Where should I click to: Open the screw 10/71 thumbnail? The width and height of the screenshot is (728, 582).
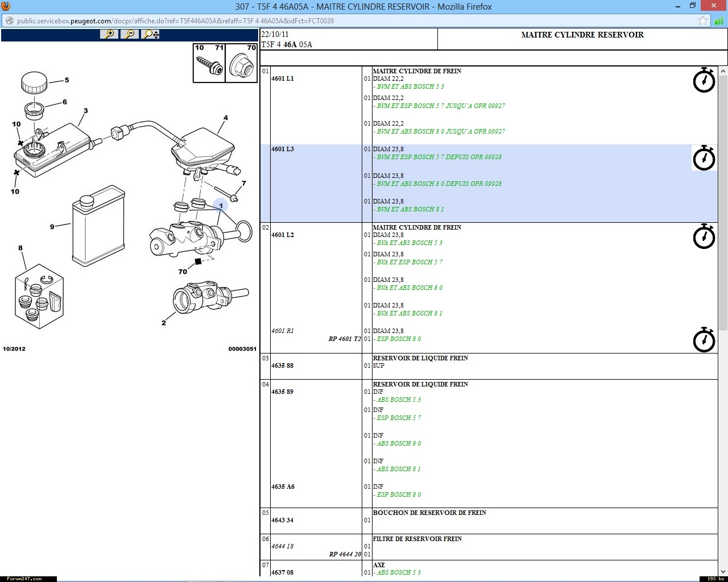point(209,64)
